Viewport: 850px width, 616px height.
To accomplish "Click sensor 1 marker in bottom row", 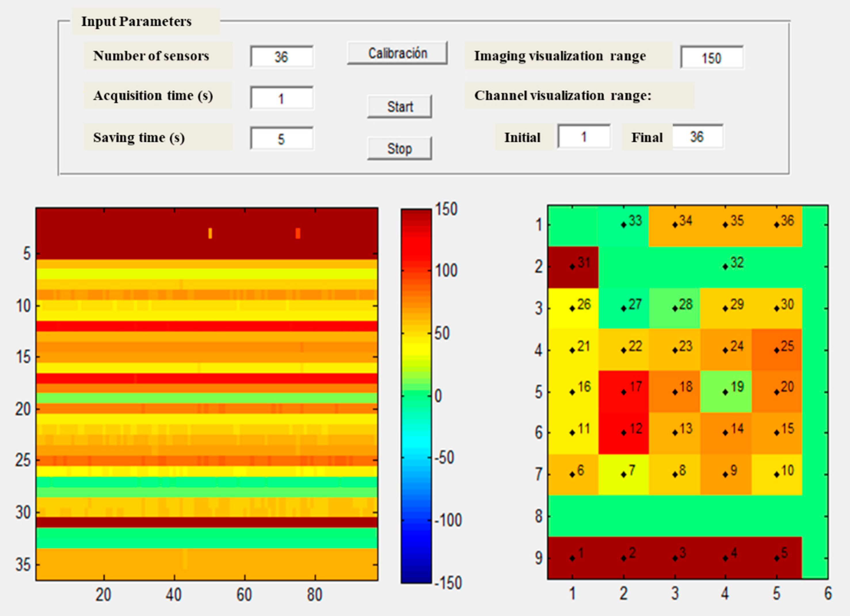I will coord(572,558).
